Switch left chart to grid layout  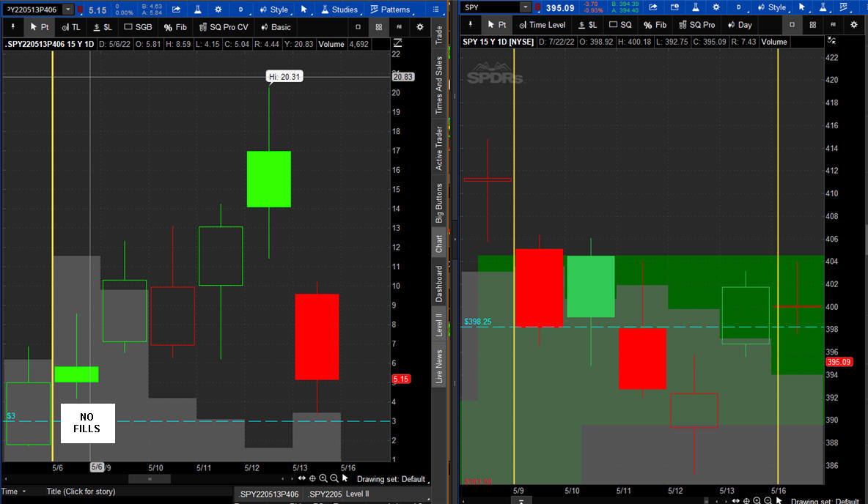click(378, 26)
